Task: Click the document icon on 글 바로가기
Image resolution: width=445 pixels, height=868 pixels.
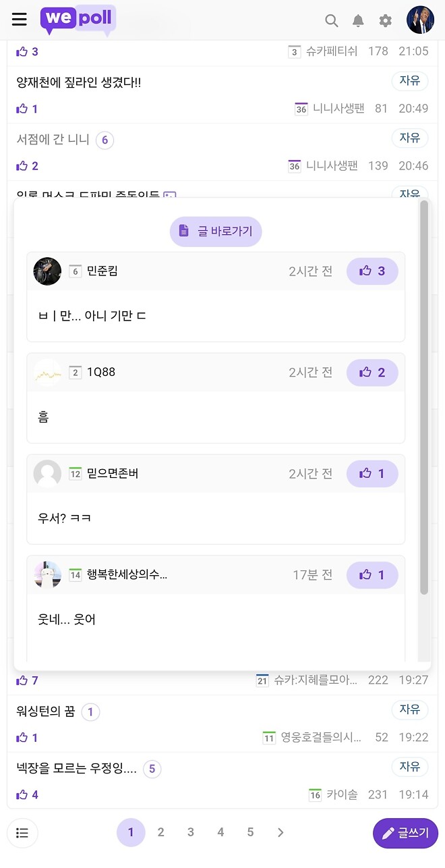Action: [183, 230]
